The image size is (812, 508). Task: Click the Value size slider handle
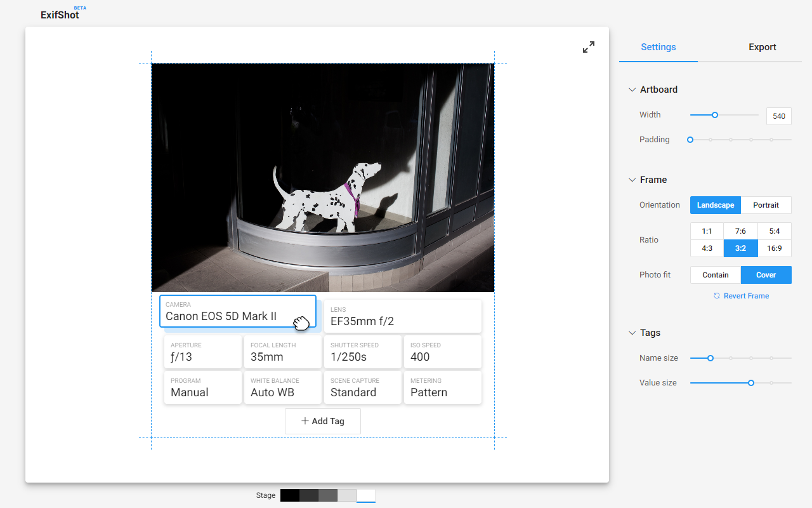(751, 383)
